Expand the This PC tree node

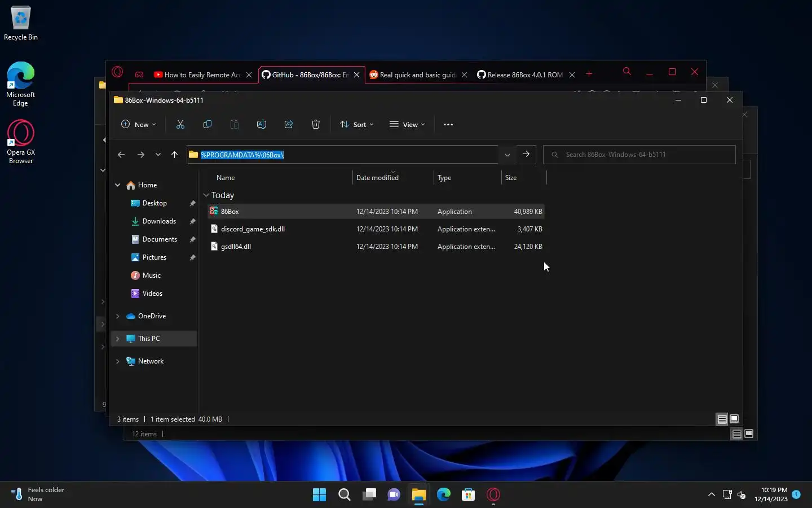point(118,339)
